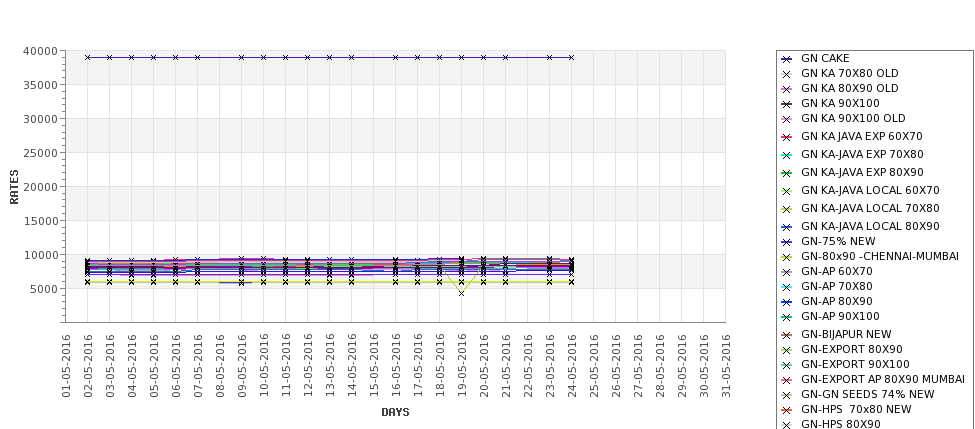Click the GN-75% NEW legend marker
975x429 pixels.
787,242
